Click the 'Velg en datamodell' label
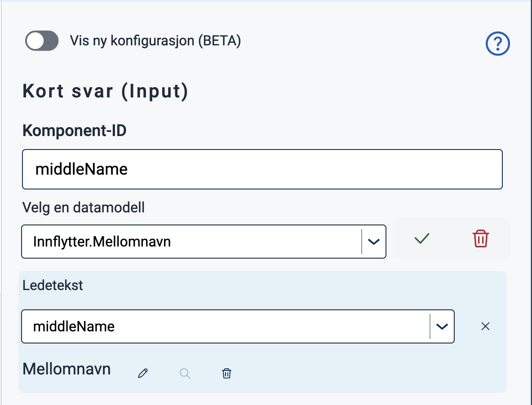 pos(84,208)
